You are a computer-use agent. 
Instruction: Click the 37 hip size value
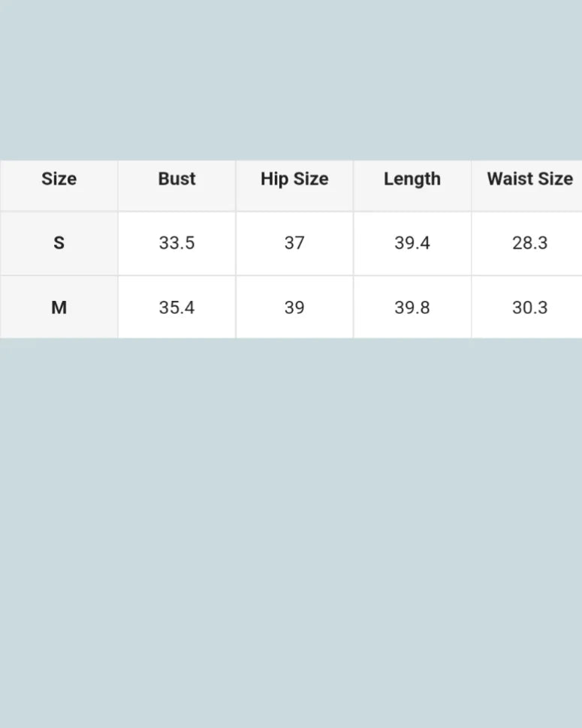tap(294, 243)
